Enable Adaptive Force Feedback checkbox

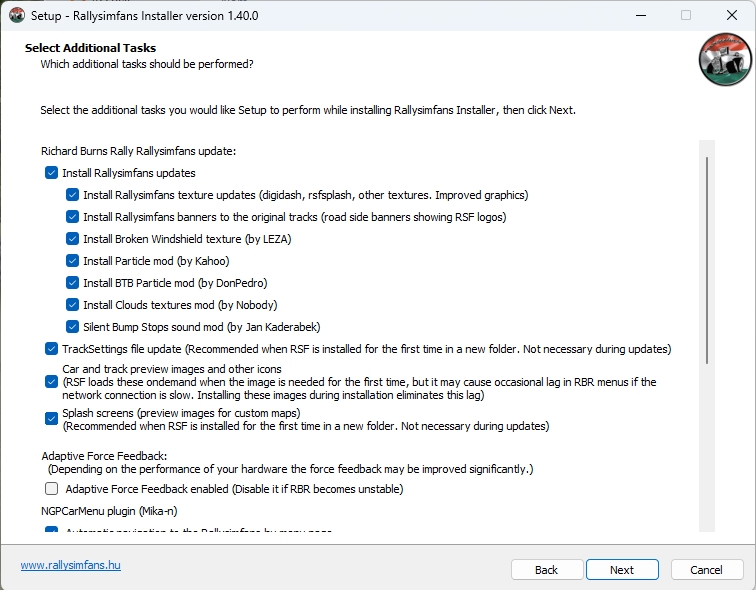(52, 489)
